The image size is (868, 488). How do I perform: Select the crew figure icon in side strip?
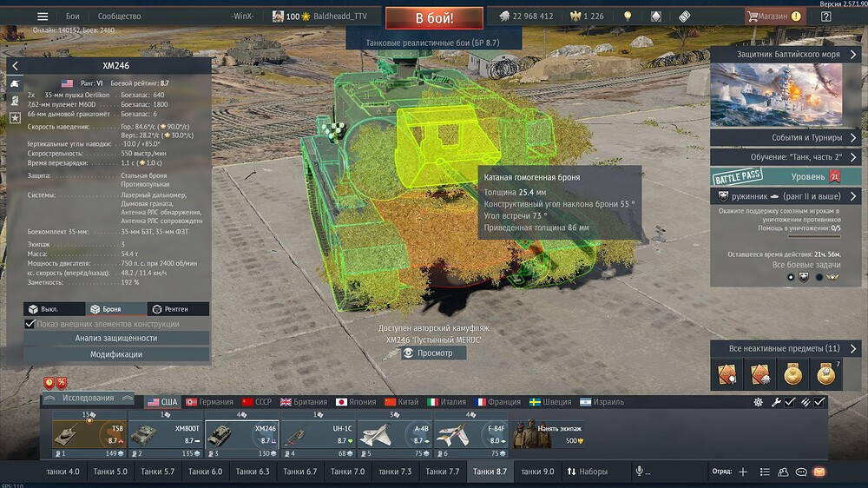tap(15, 100)
